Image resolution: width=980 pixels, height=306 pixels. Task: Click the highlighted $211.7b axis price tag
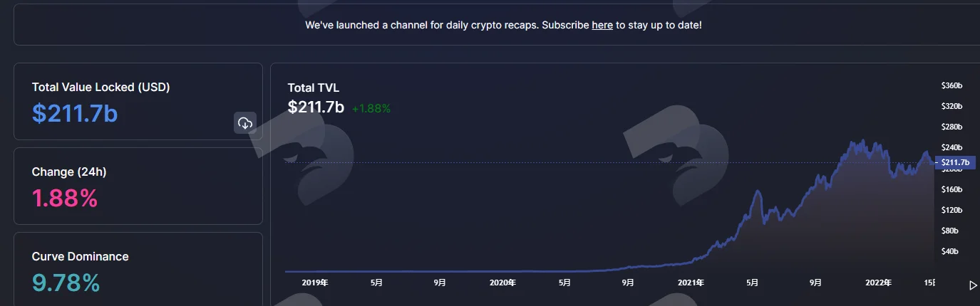954,162
